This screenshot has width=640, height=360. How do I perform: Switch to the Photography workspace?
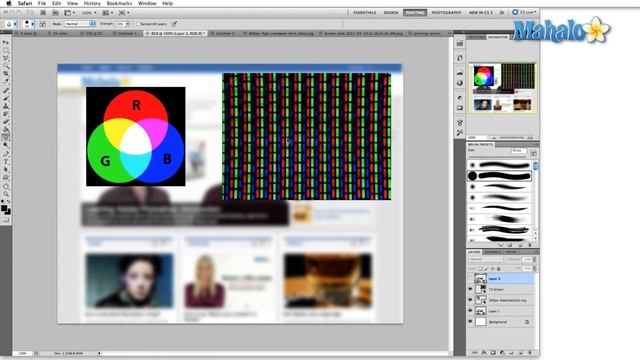447,13
